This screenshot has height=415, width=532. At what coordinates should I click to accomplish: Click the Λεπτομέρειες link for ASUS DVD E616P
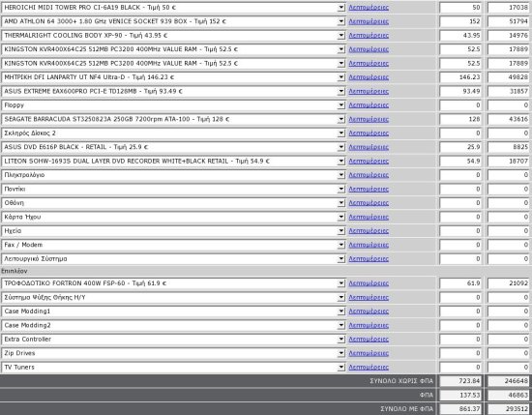click(369, 147)
